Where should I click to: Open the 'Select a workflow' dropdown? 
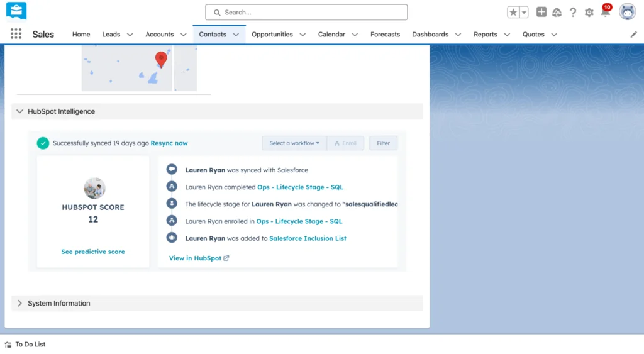[294, 143]
